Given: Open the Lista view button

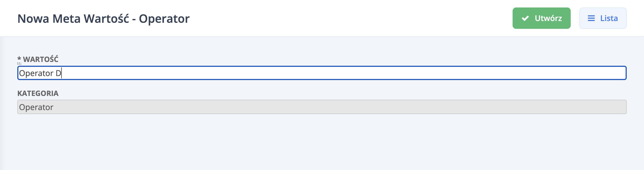Looking at the screenshot, I should (x=603, y=18).
